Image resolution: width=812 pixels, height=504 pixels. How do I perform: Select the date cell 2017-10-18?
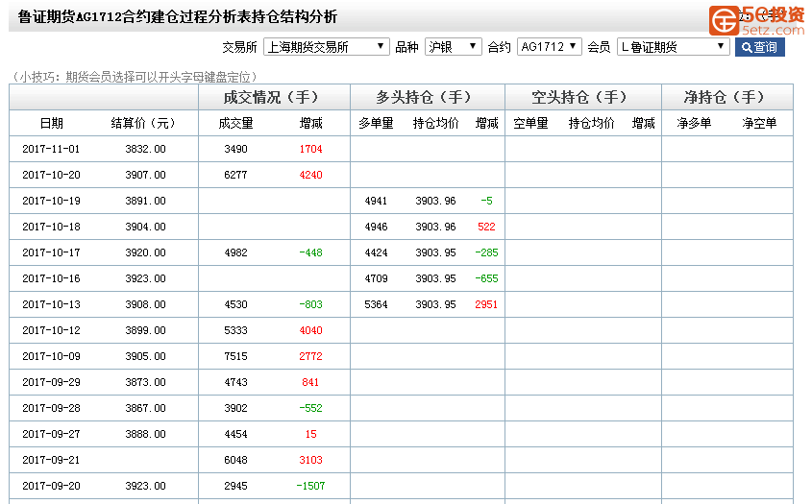[51, 227]
